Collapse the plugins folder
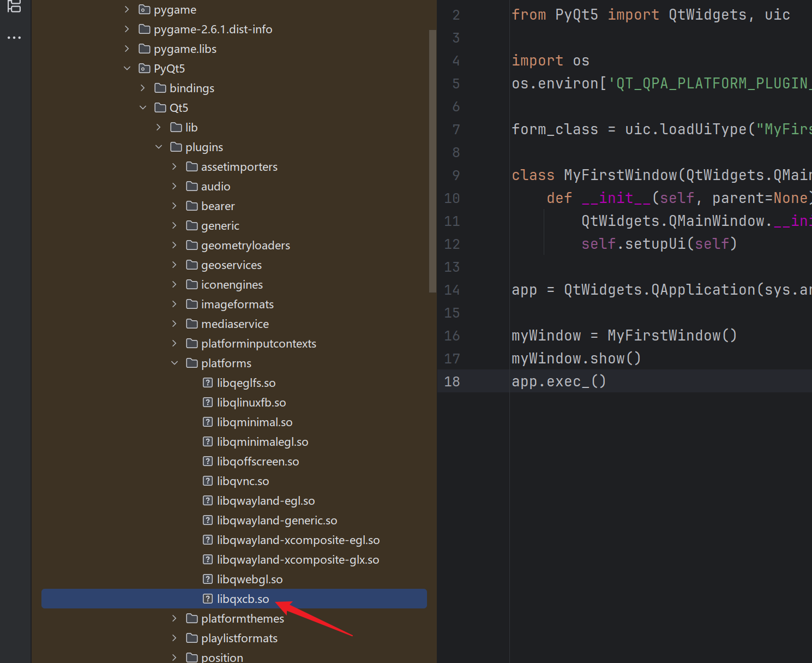812x663 pixels. (x=159, y=147)
